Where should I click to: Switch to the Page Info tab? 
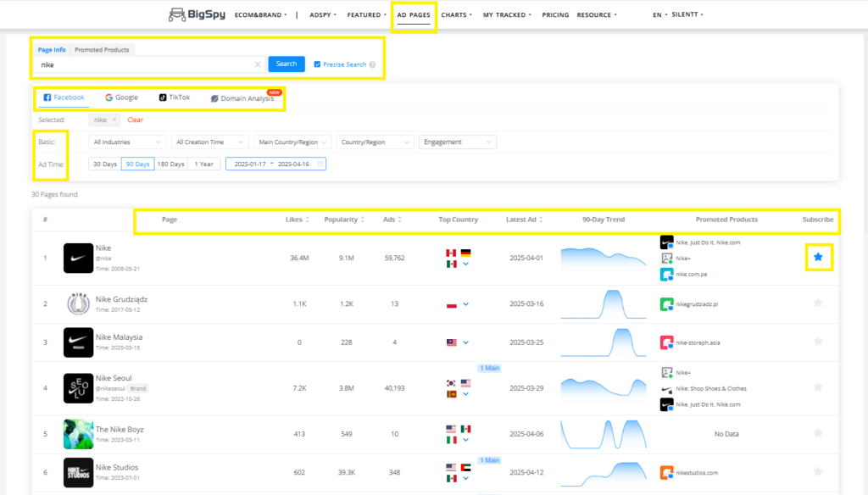pyautogui.click(x=52, y=50)
